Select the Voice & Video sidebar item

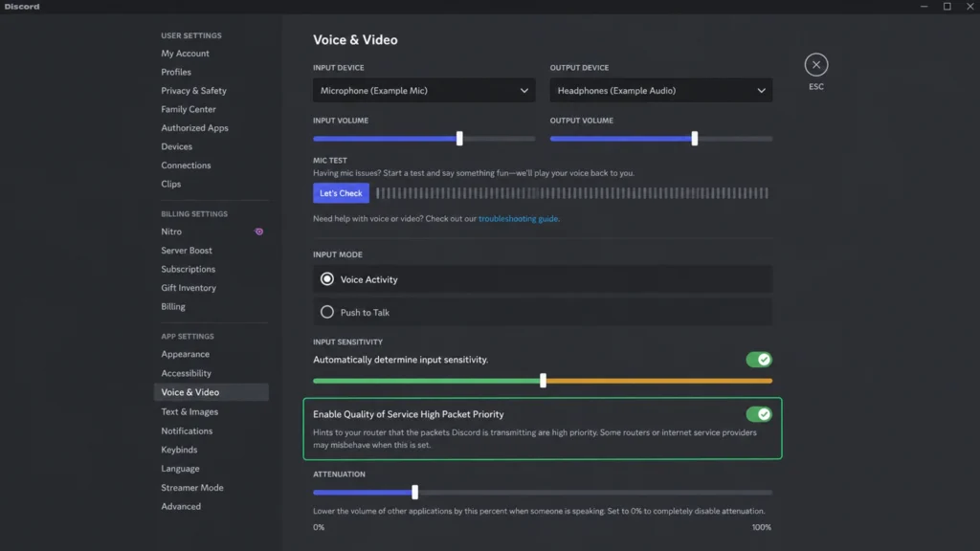[x=212, y=392]
